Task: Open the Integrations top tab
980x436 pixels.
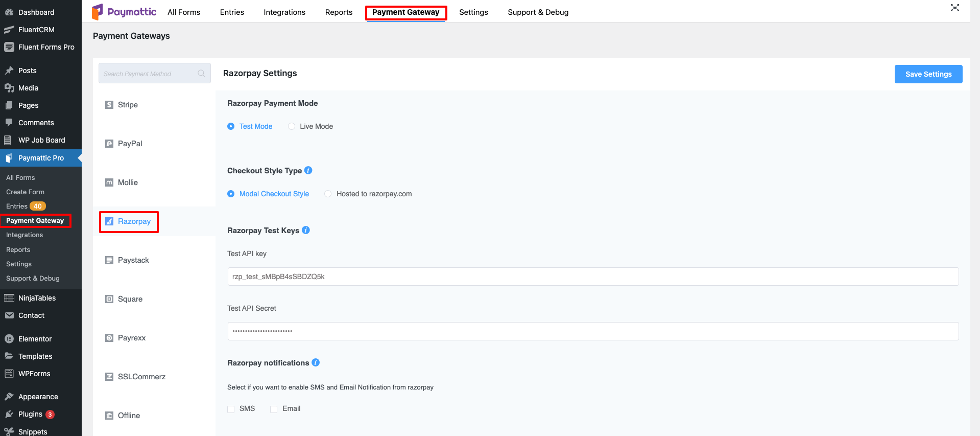Action: click(x=284, y=12)
